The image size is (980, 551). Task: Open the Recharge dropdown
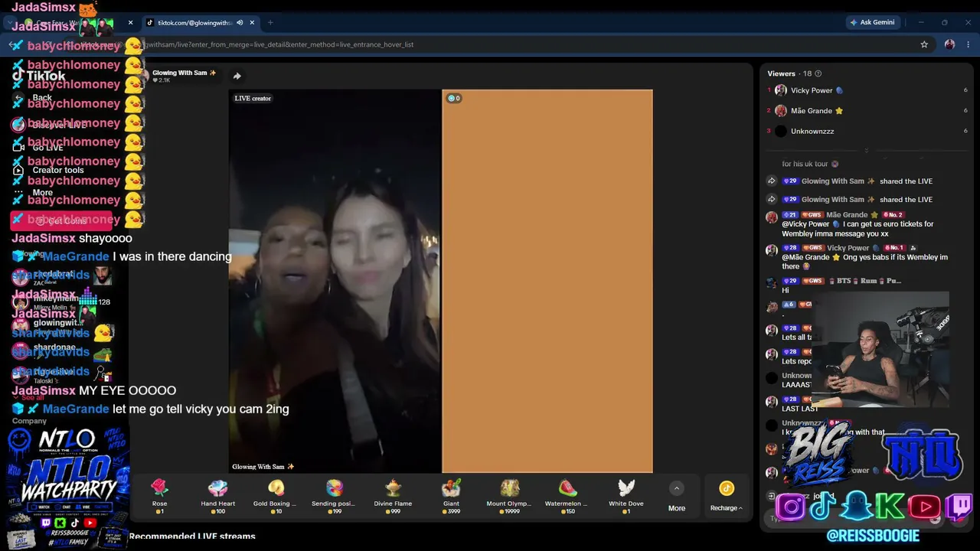[727, 508]
